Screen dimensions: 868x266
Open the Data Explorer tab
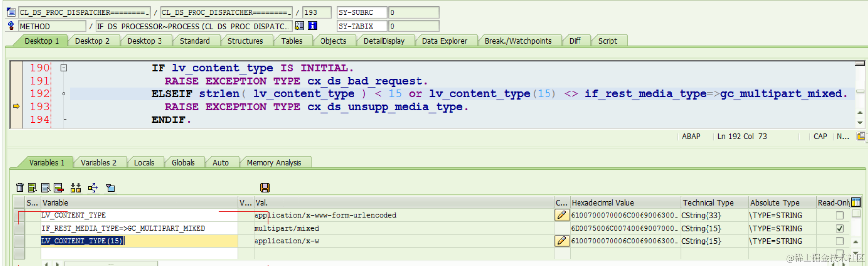point(445,41)
